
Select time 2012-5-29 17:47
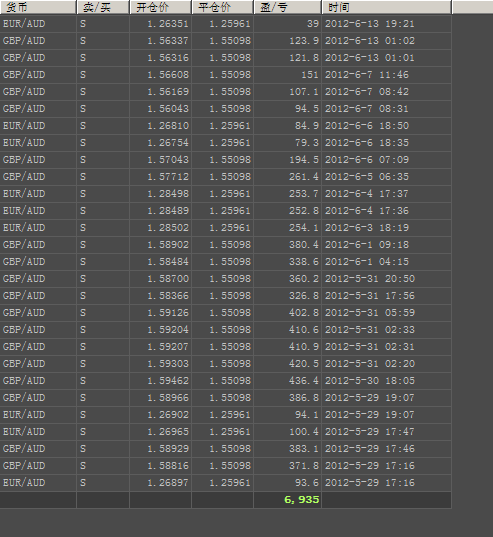(370, 432)
